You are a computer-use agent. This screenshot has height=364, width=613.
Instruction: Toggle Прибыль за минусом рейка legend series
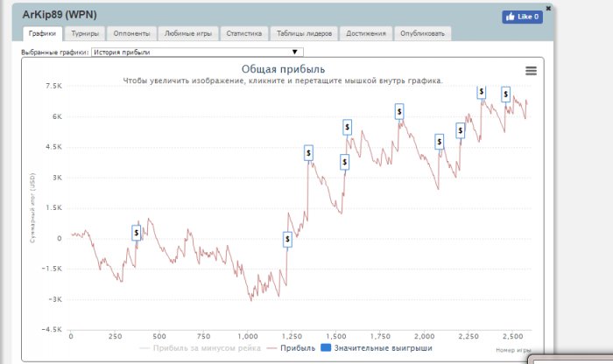click(x=201, y=348)
